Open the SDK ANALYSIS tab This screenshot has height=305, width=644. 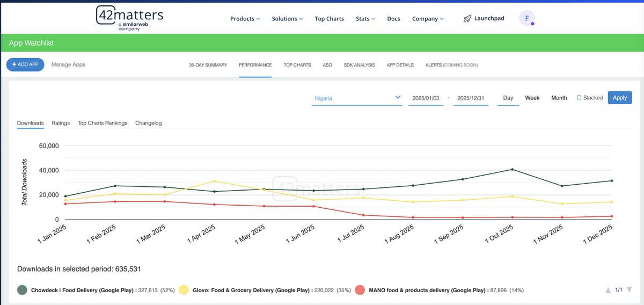pos(360,65)
